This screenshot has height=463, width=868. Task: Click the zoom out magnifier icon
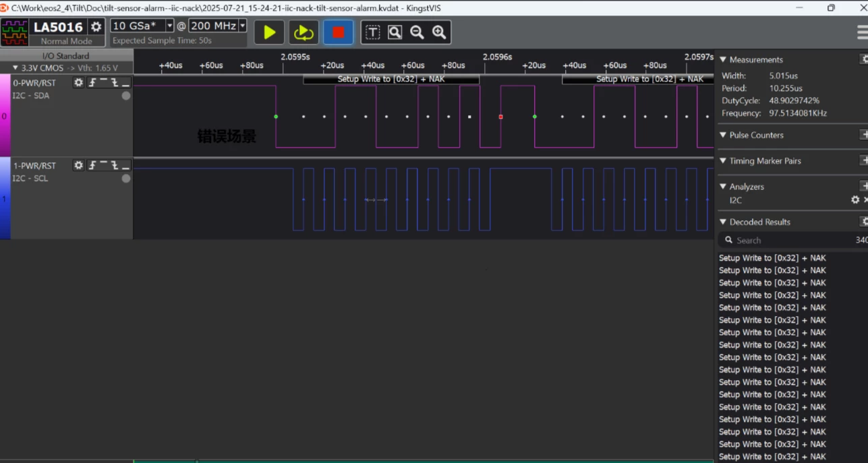[417, 32]
